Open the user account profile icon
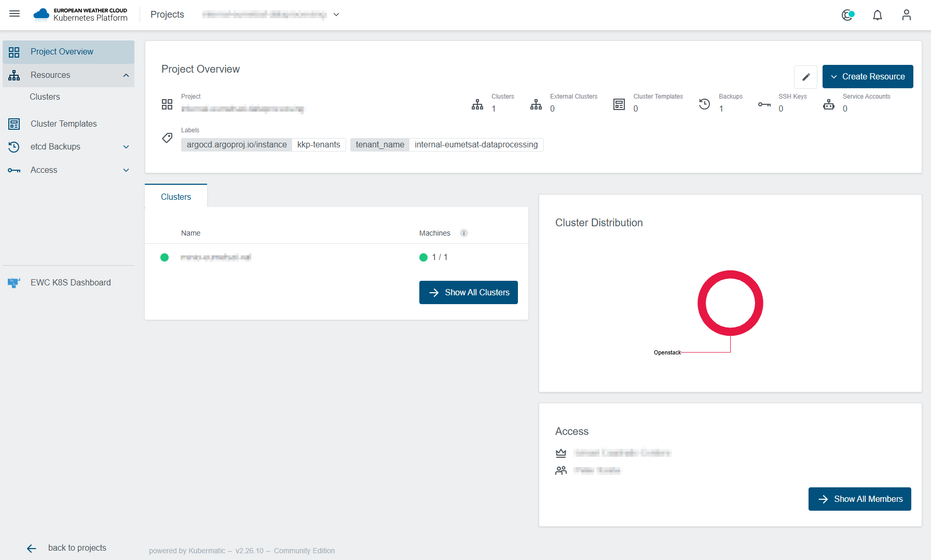Viewport: 931px width, 560px height. tap(906, 15)
